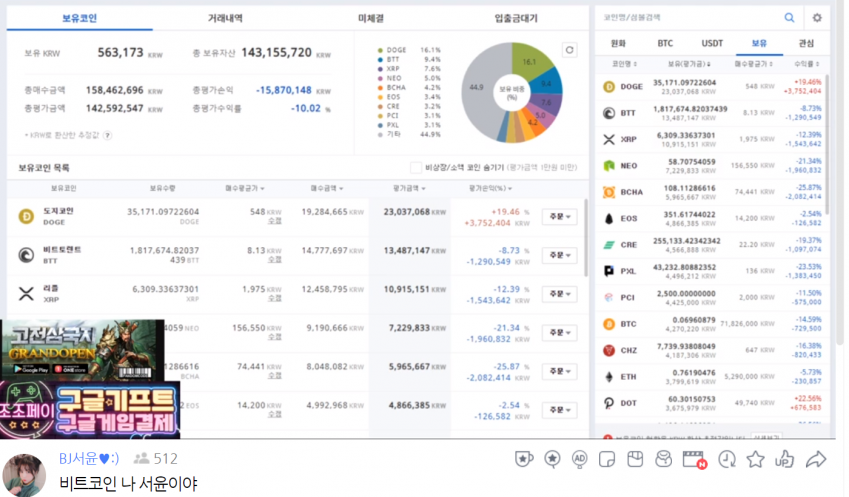
Task: Click the time machine clock icon
Action: click(727, 460)
